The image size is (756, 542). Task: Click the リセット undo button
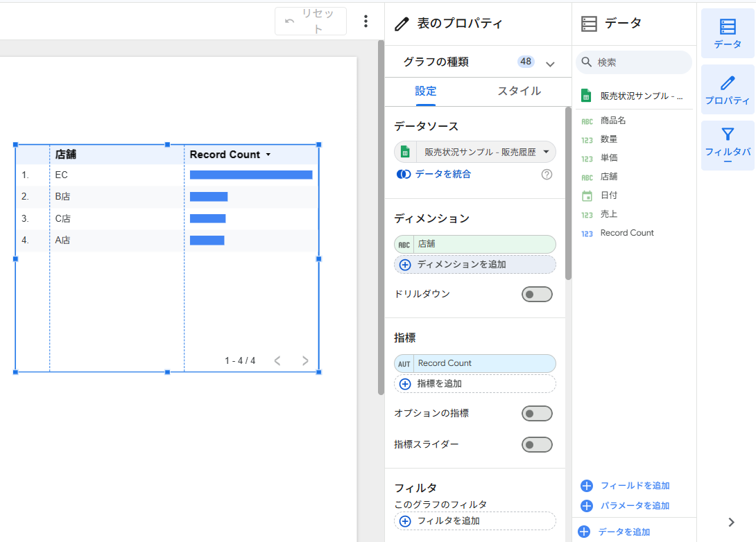click(x=311, y=21)
